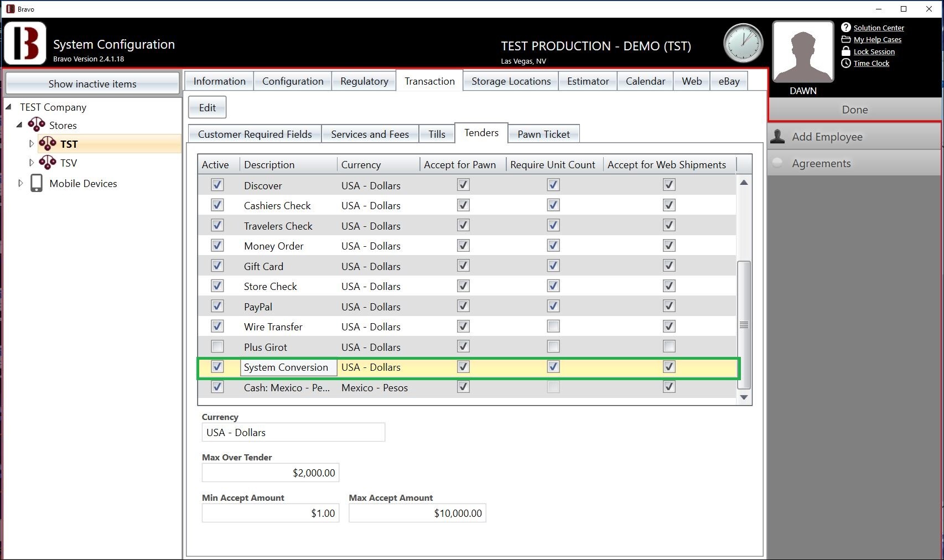The image size is (944, 560).
Task: Click the tenders list scrollbar thumb
Action: click(744, 325)
